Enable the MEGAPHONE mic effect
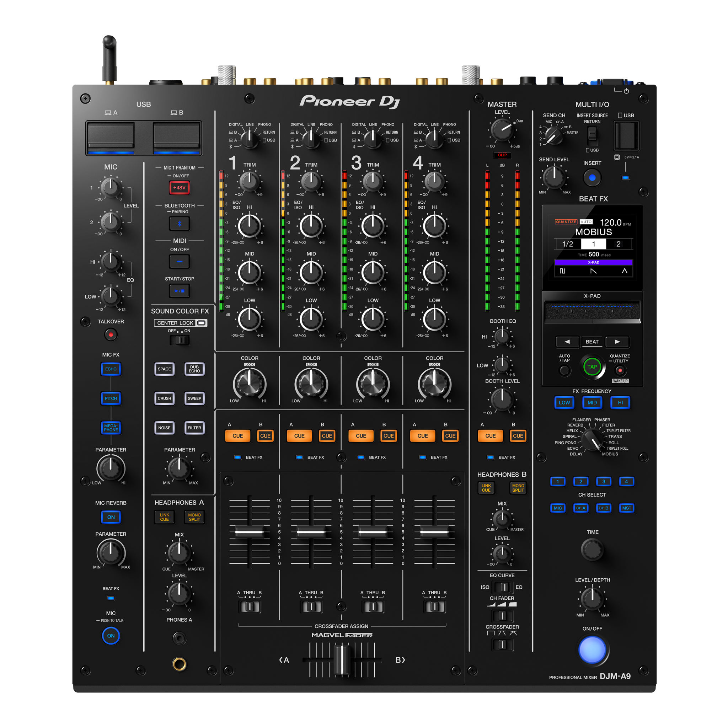 111,428
